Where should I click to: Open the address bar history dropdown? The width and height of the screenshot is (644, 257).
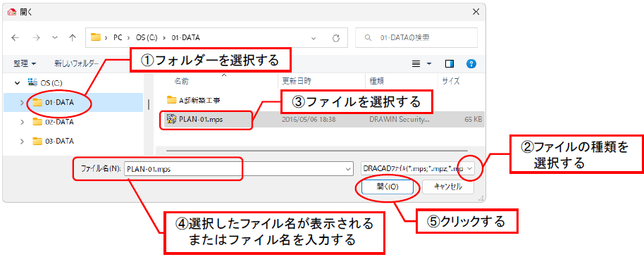click(x=314, y=38)
